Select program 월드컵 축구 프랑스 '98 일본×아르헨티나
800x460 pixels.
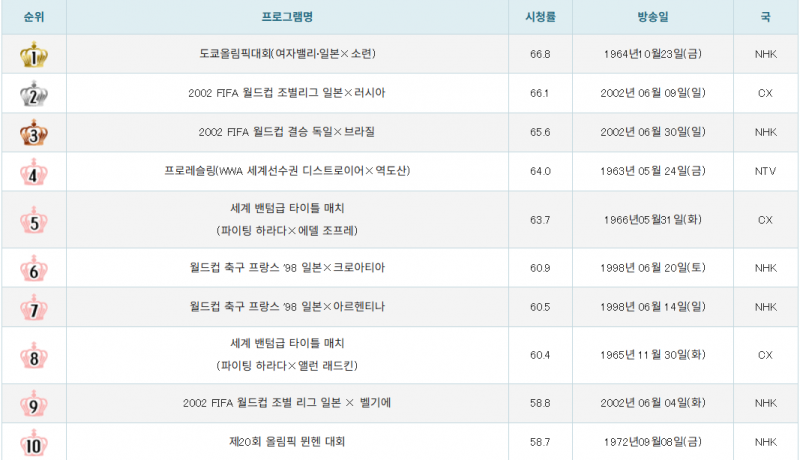click(x=287, y=306)
